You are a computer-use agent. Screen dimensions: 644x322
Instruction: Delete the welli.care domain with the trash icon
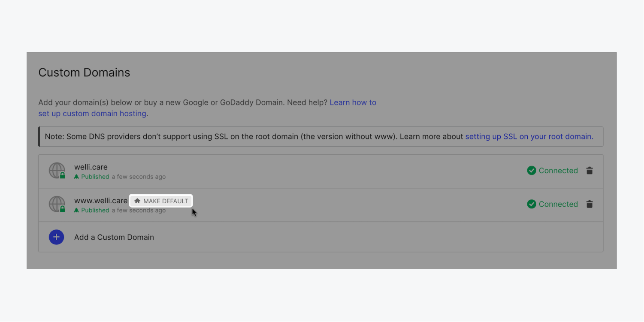pyautogui.click(x=590, y=171)
